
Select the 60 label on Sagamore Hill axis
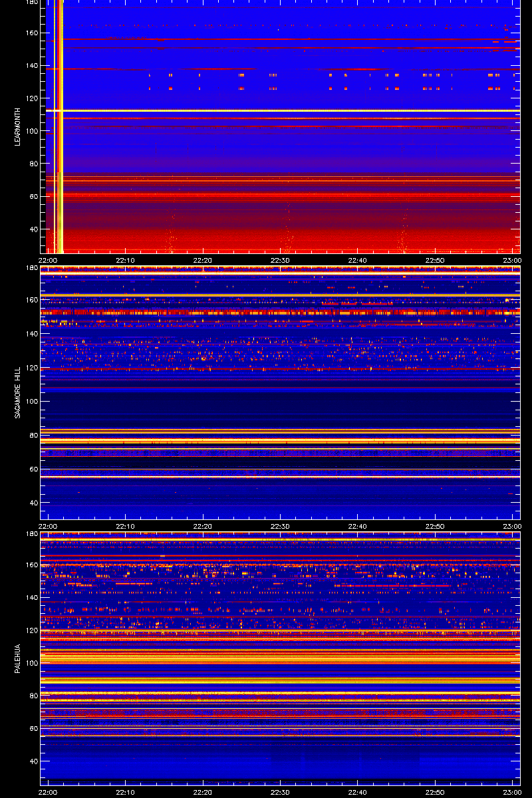pyautogui.click(x=35, y=469)
